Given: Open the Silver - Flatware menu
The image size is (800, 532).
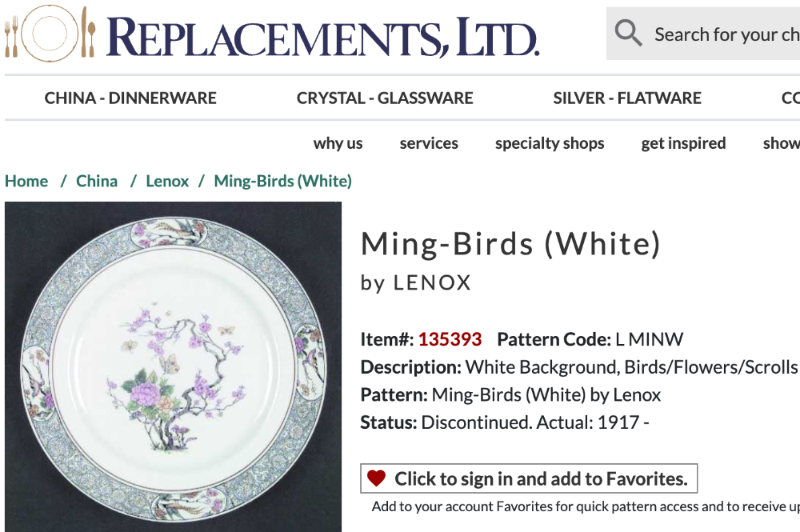Looking at the screenshot, I should coord(627,98).
